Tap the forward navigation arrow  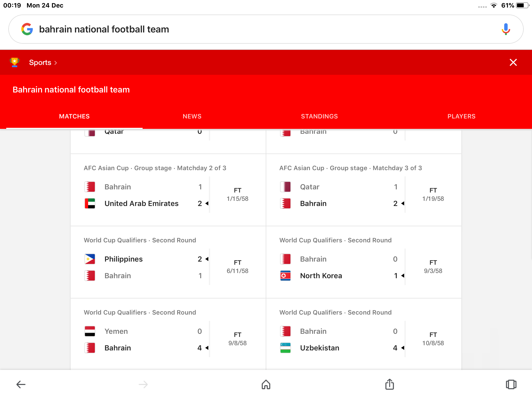(143, 384)
